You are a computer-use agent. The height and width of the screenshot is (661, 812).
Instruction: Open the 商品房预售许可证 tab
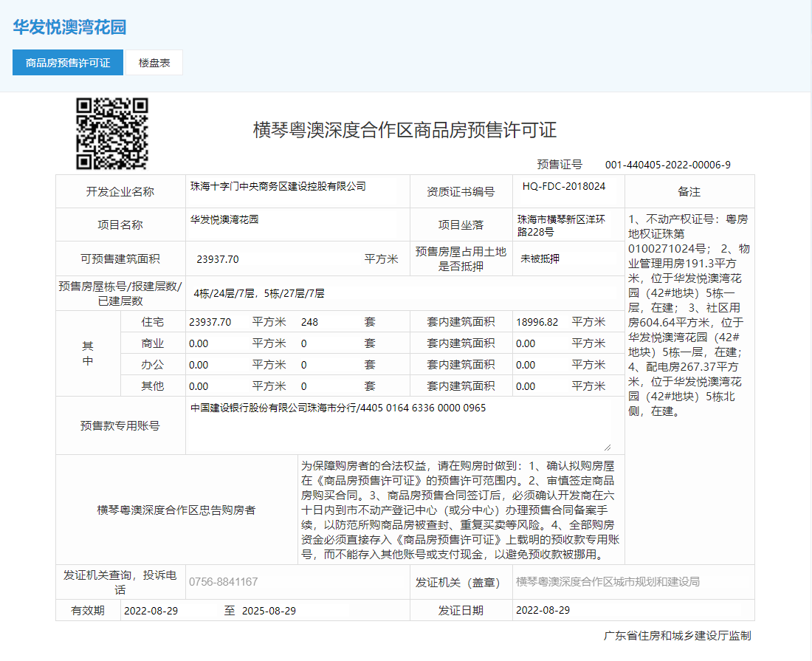[68, 63]
